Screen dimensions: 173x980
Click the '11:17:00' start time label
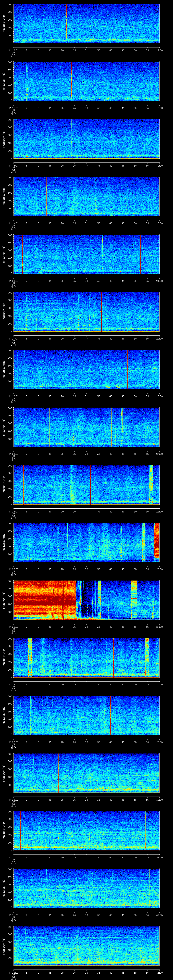(x=14, y=108)
